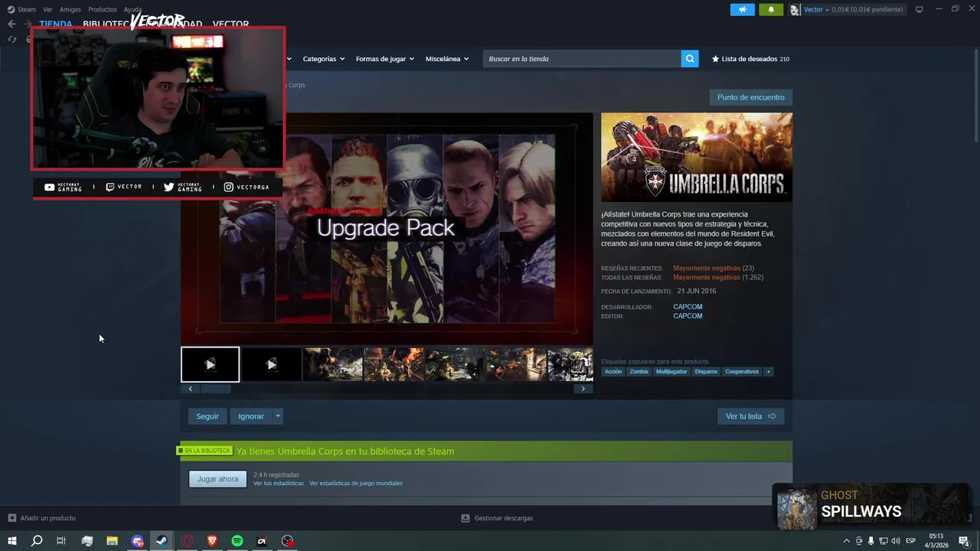Viewport: 980px width, 551px height.
Task: Play the second trailer thumbnail
Action: tap(271, 364)
